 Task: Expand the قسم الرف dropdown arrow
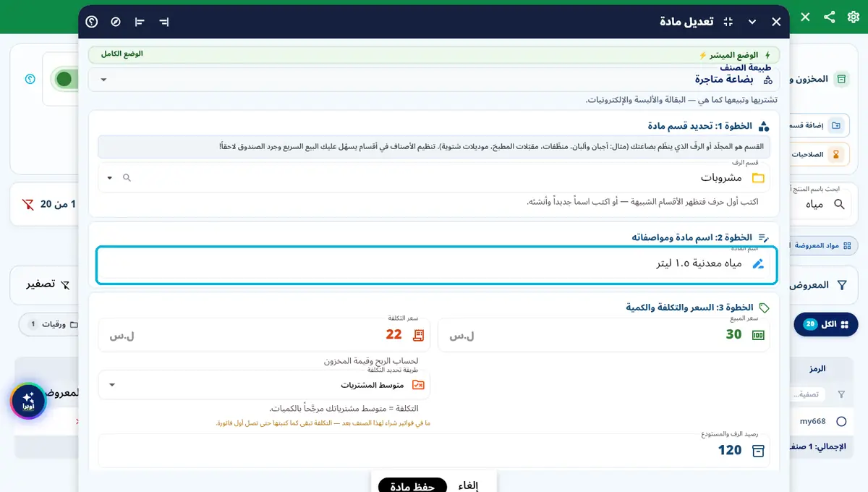point(110,178)
